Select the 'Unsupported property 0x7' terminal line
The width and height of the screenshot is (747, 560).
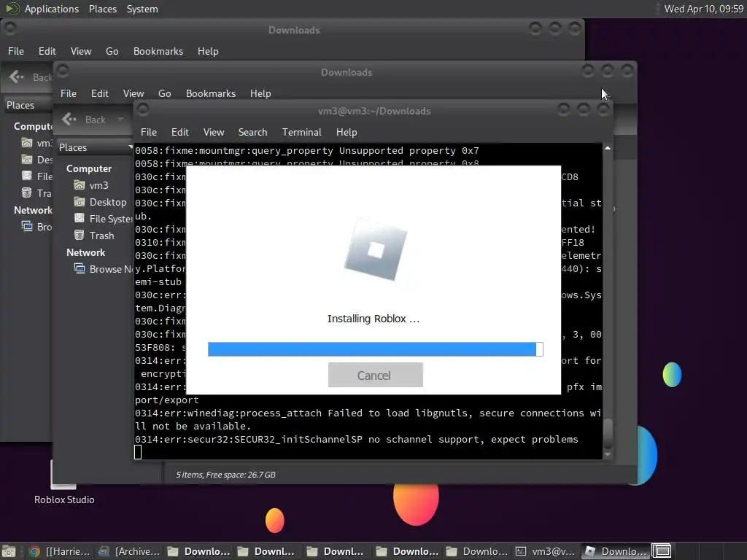307,151
